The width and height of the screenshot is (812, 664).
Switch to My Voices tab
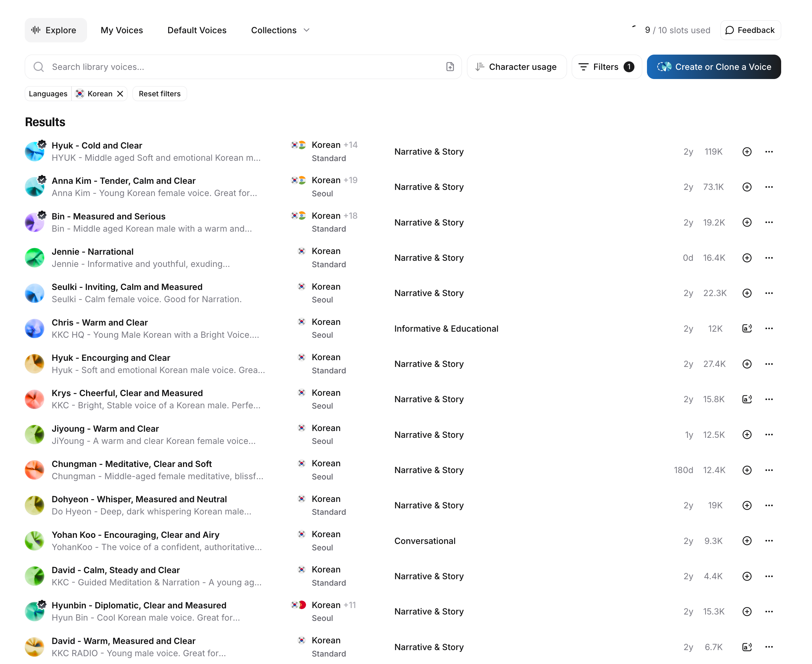click(x=122, y=30)
